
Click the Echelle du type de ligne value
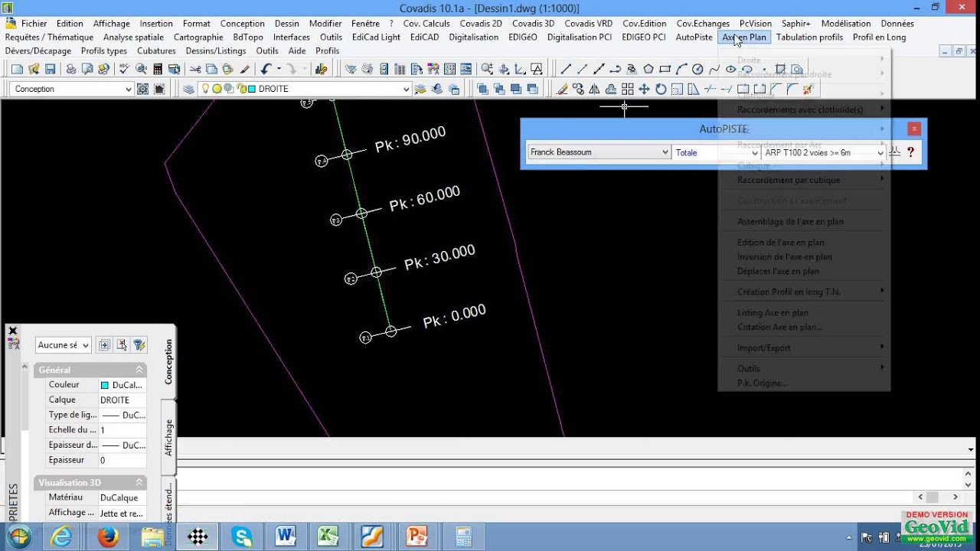[122, 430]
